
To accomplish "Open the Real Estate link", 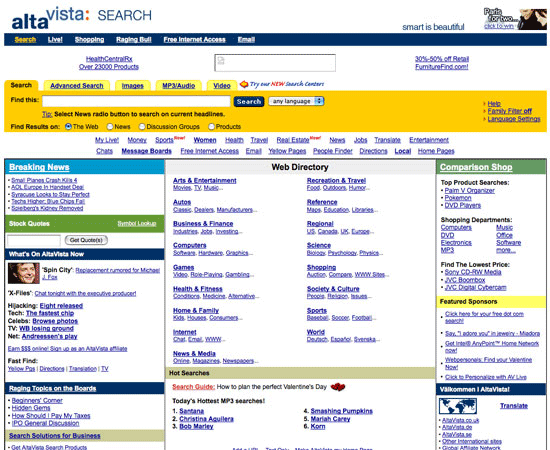I will click(293, 140).
